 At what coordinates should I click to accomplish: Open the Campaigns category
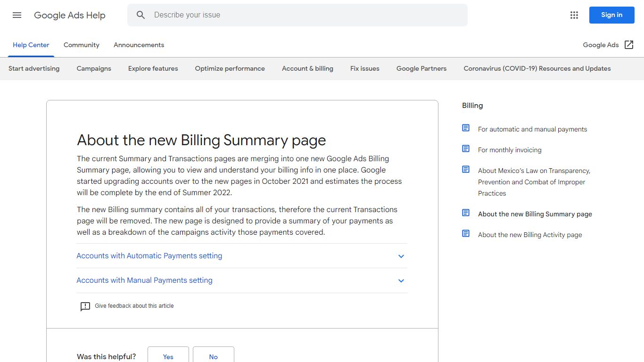[94, 69]
